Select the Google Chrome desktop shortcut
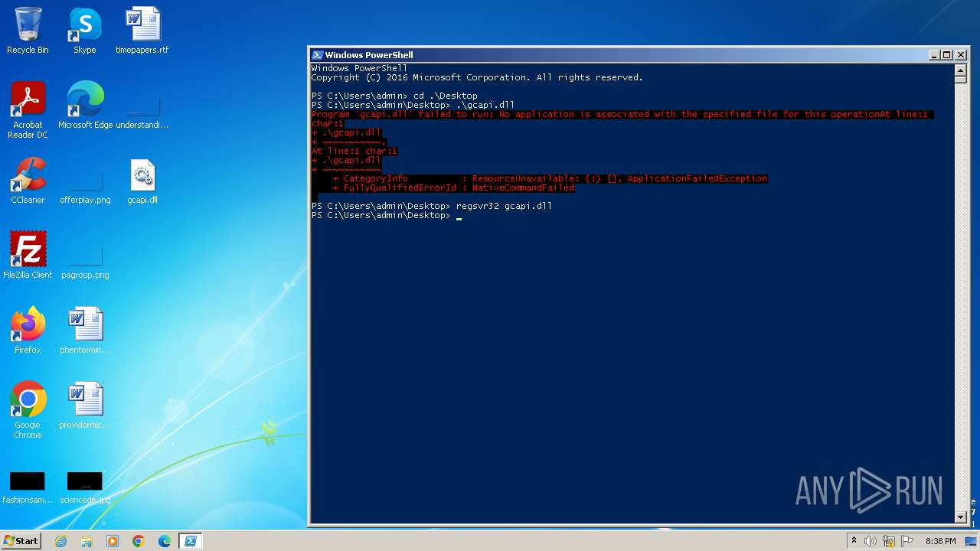The height and width of the screenshot is (551, 980). coord(28,410)
